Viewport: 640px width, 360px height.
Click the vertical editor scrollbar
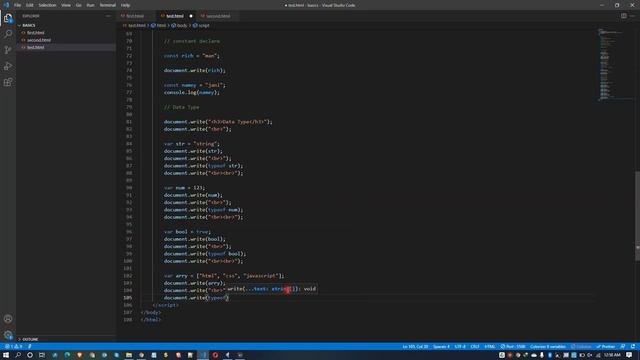637,215
